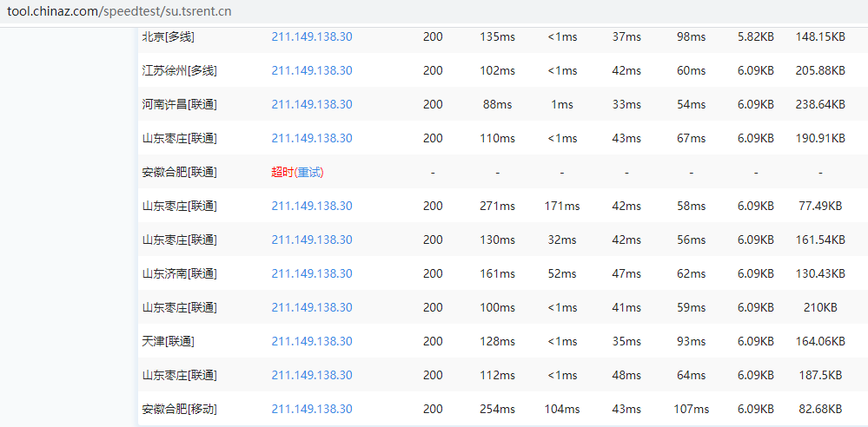This screenshot has height=427, width=868.
Task: Select the 北京[多线] node name
Action: click(169, 36)
